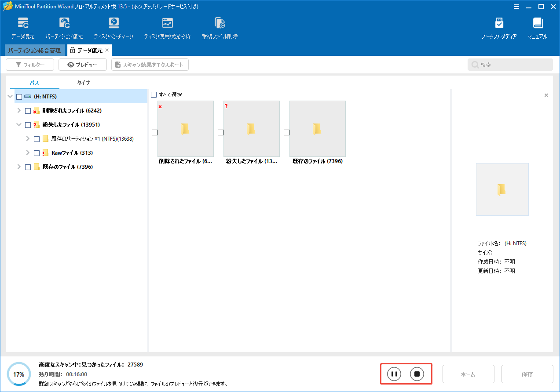Screen dimensions: 560x392
Task: Pause the ongoing scan
Action: click(393, 374)
